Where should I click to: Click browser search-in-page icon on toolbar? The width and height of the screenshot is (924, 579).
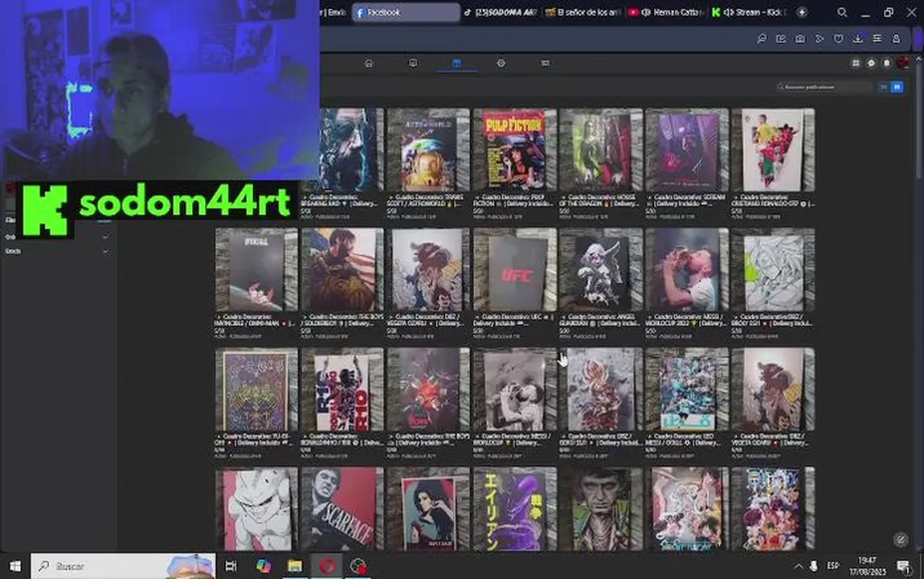coord(762,39)
